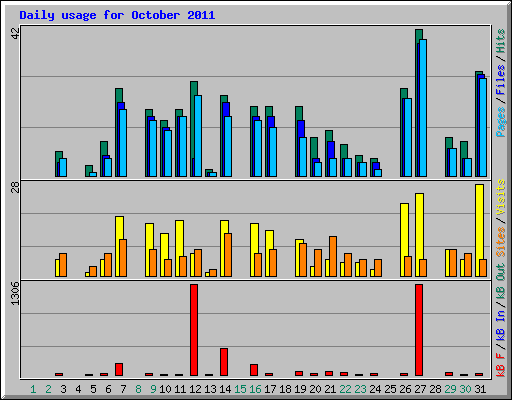
Task: Click the red kB bar for day 14
Action: (224, 362)
